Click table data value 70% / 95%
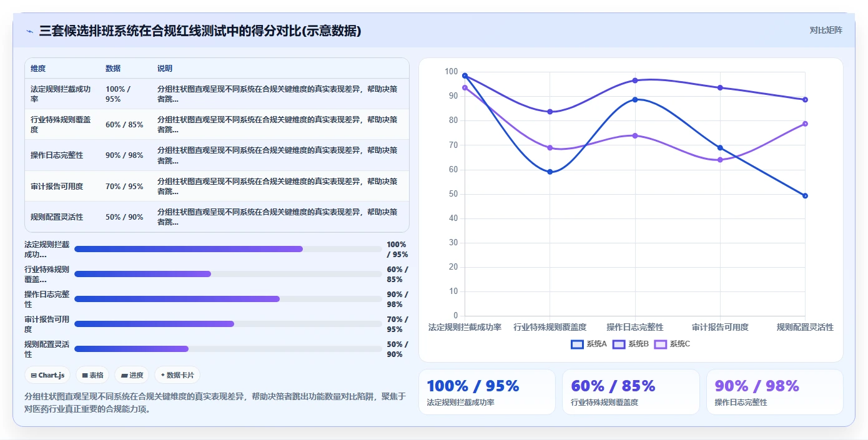Screen dimensions: 868x440 tap(124, 186)
